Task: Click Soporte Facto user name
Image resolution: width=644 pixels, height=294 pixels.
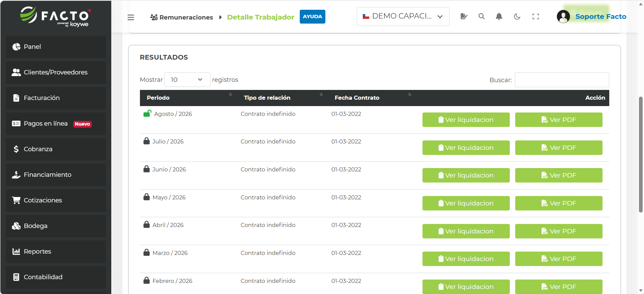Action: coord(601,17)
